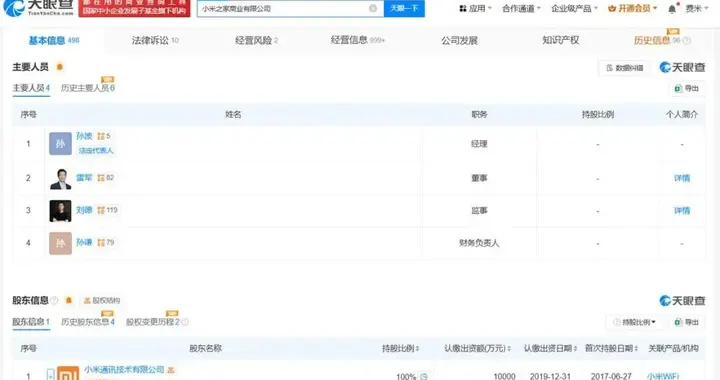The image size is (720, 380).
Task: Click the related-company count icon in row 1
Action: (x=101, y=136)
